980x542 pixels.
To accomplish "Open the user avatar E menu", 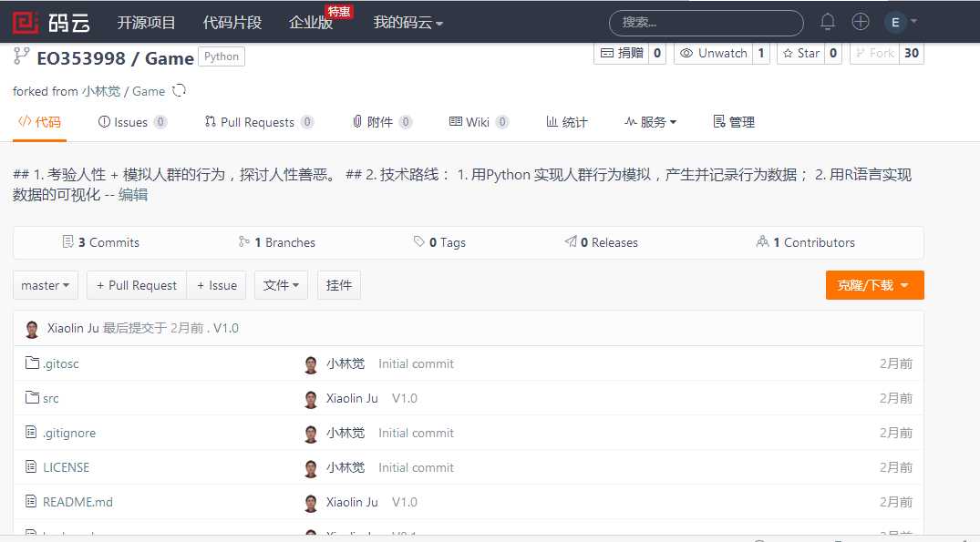I will pos(901,22).
